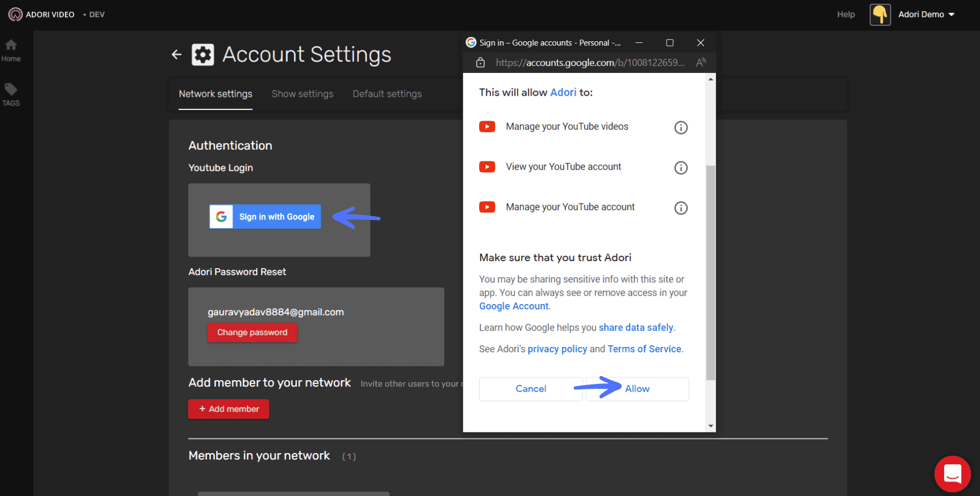Screen dimensions: 980x496
Task: Click the Members in your network heading
Action: coord(259,456)
